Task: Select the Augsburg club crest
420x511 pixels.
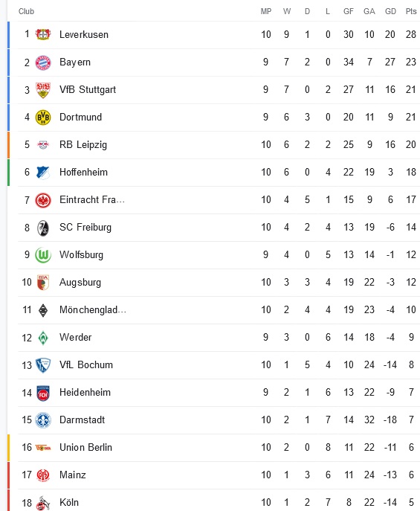Action: (43, 283)
